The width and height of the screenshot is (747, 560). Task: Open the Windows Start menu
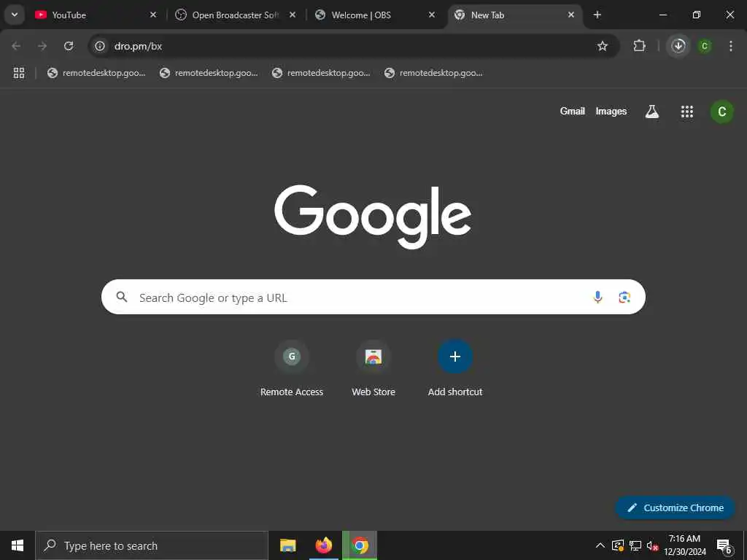pyautogui.click(x=18, y=545)
